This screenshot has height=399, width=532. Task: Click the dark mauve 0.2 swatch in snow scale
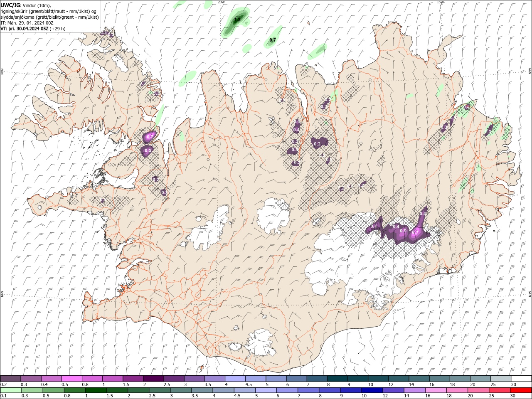pyautogui.click(x=10, y=379)
